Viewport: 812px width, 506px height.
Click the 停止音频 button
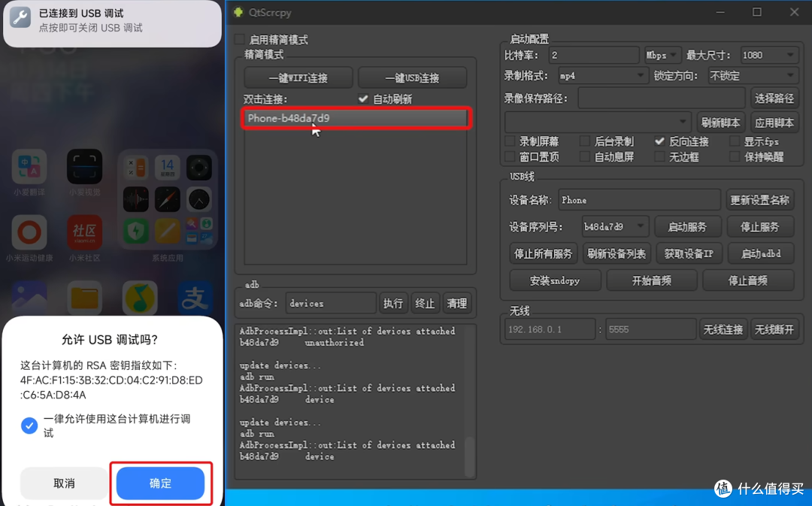click(748, 280)
